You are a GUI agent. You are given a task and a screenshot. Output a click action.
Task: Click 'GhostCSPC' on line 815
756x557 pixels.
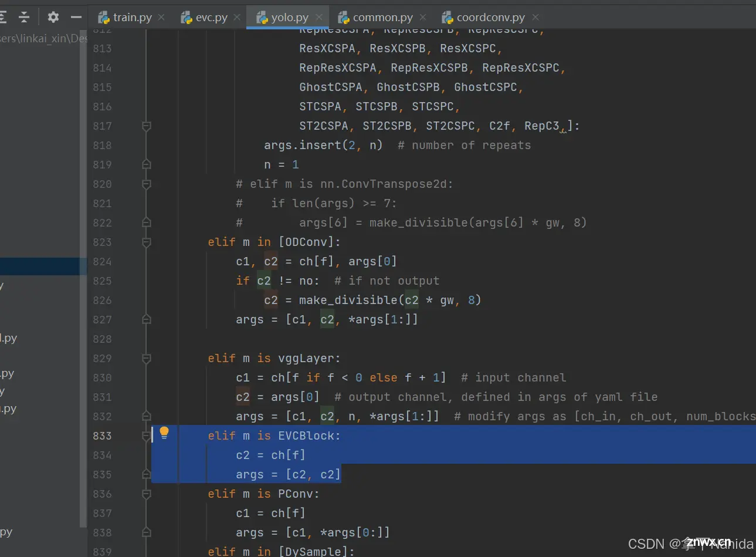pos(486,87)
